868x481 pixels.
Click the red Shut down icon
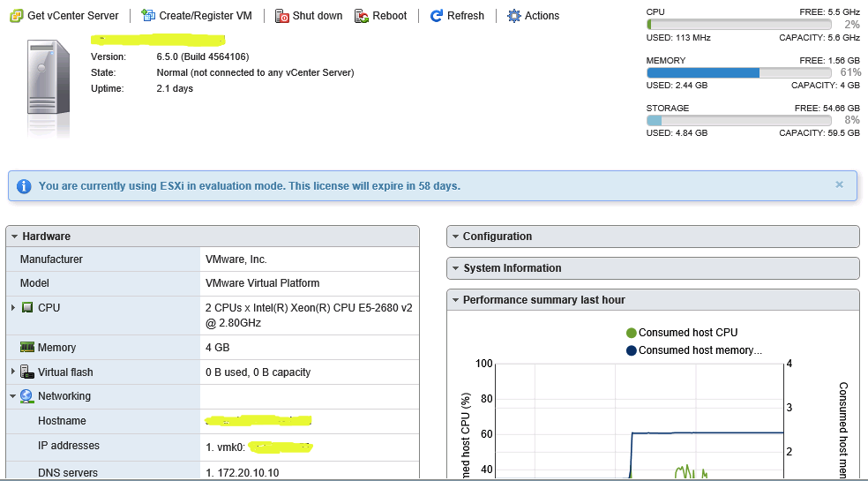click(281, 16)
